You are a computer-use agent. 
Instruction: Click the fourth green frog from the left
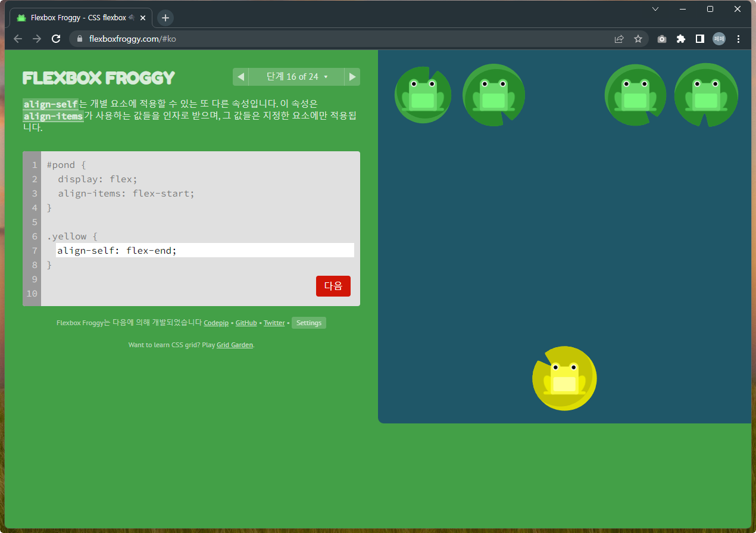pos(706,95)
